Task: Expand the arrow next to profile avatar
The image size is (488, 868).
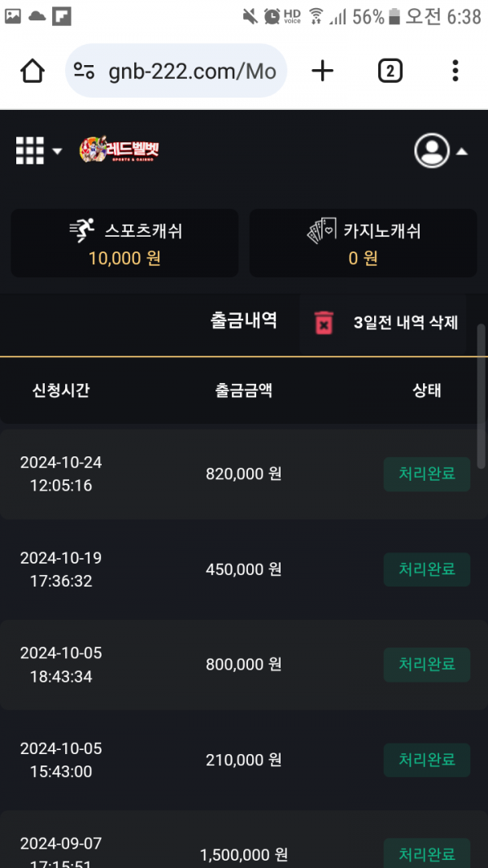Action: click(461, 151)
